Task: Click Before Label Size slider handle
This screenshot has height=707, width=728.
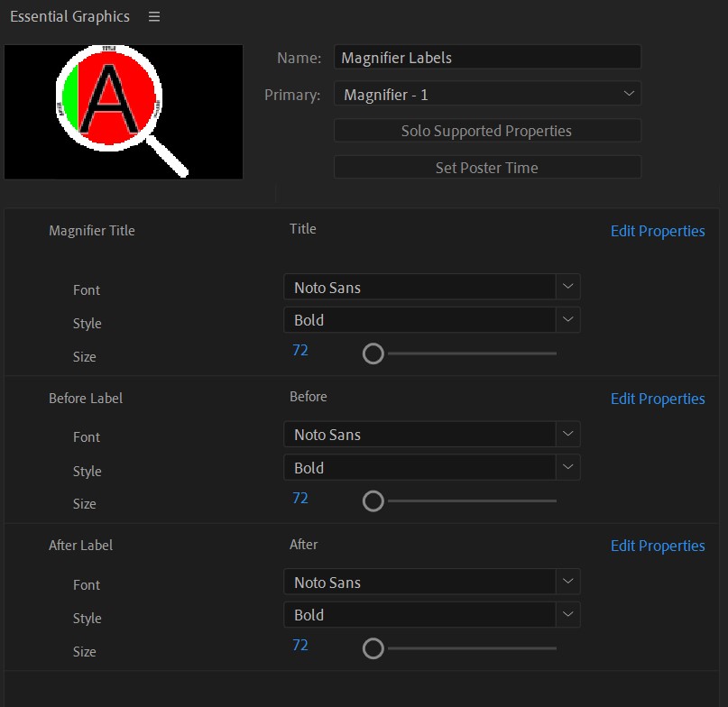Action: (x=373, y=501)
